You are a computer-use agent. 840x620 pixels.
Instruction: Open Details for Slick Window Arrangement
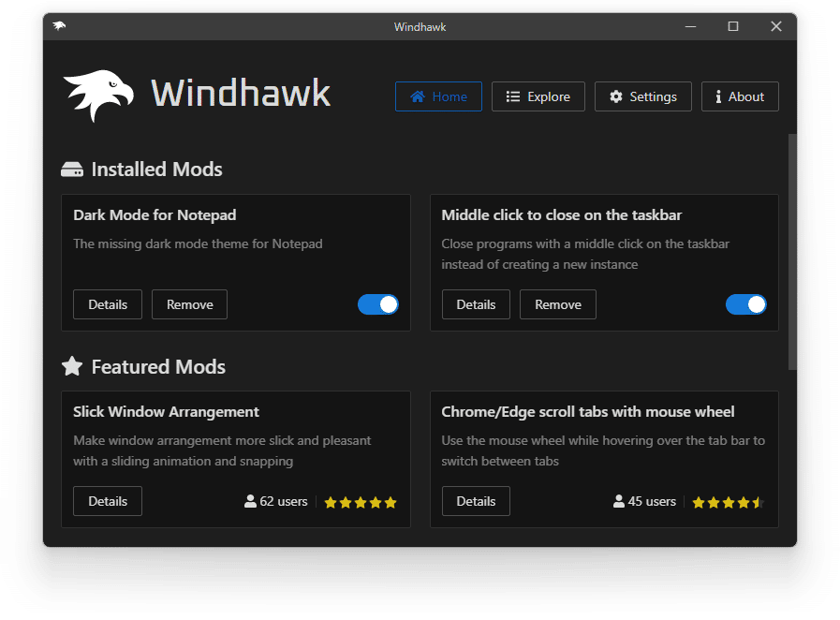point(108,501)
